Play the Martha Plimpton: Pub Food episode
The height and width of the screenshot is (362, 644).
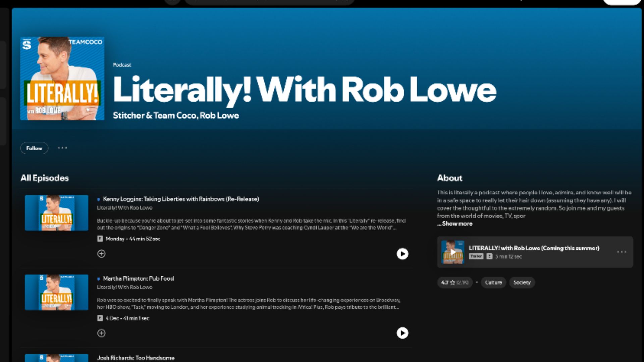(402, 333)
